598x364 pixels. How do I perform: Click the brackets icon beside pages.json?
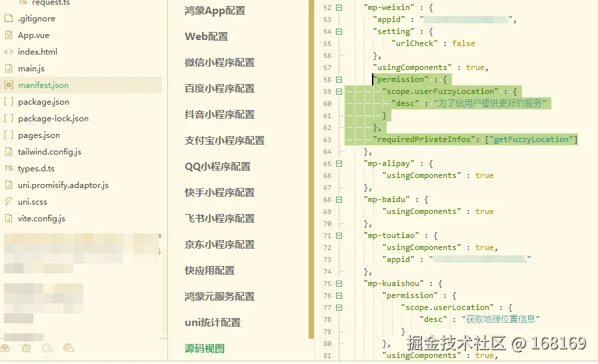coord(9,135)
